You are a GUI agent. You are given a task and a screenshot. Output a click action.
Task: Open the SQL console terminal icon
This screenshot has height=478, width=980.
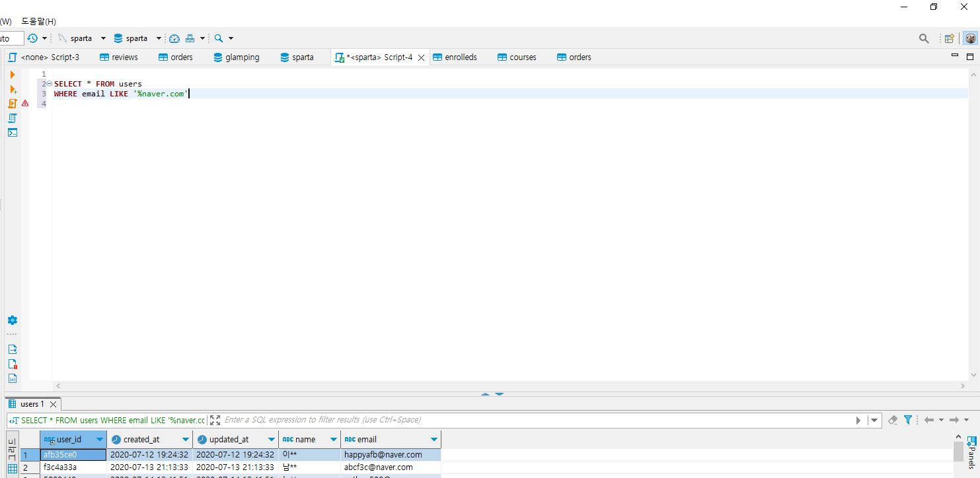tap(13, 133)
